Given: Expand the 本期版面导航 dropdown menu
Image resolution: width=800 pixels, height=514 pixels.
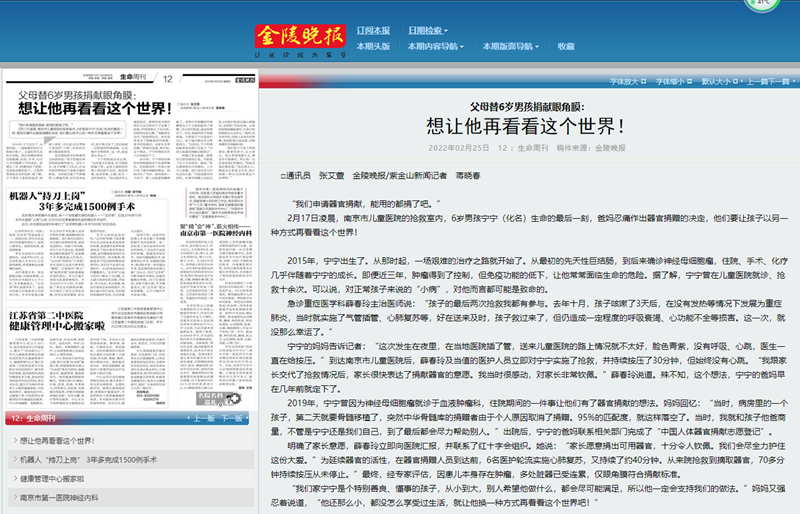Looking at the screenshot, I should 511,46.
